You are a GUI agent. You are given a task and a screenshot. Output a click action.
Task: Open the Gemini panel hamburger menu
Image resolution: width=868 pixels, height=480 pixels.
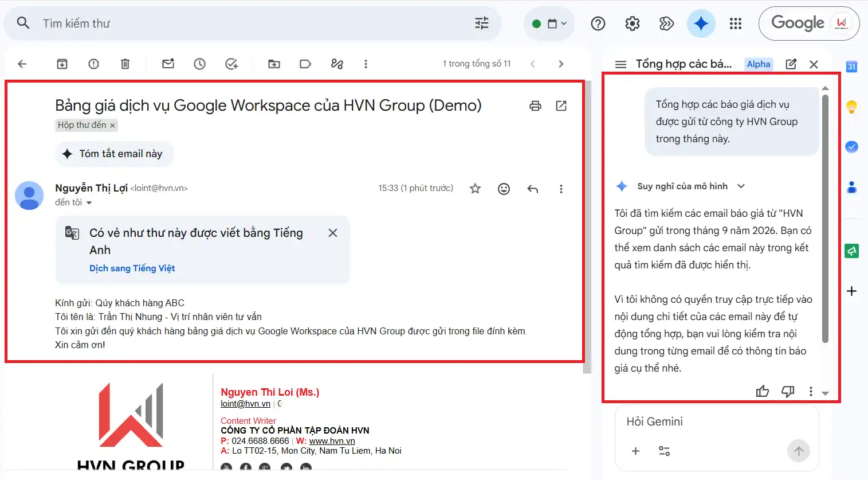tap(620, 64)
